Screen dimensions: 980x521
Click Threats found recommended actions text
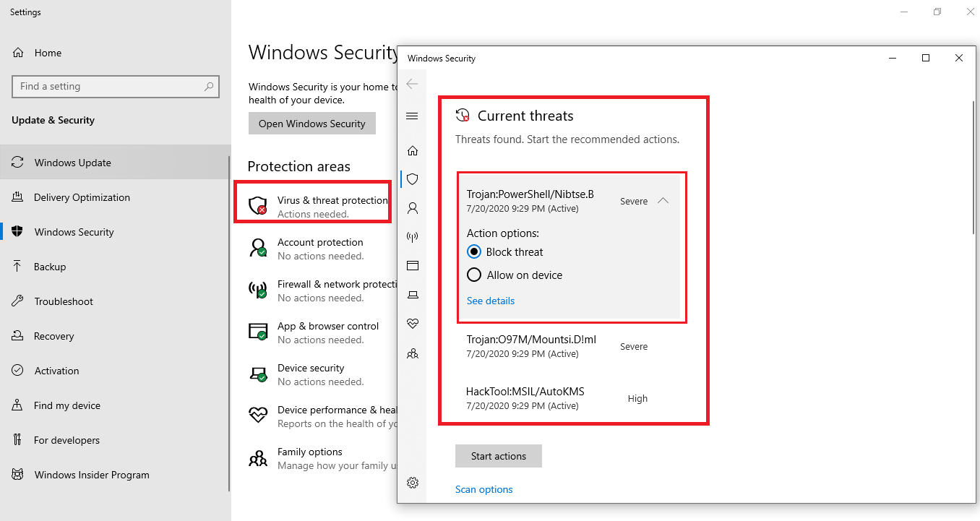click(567, 139)
